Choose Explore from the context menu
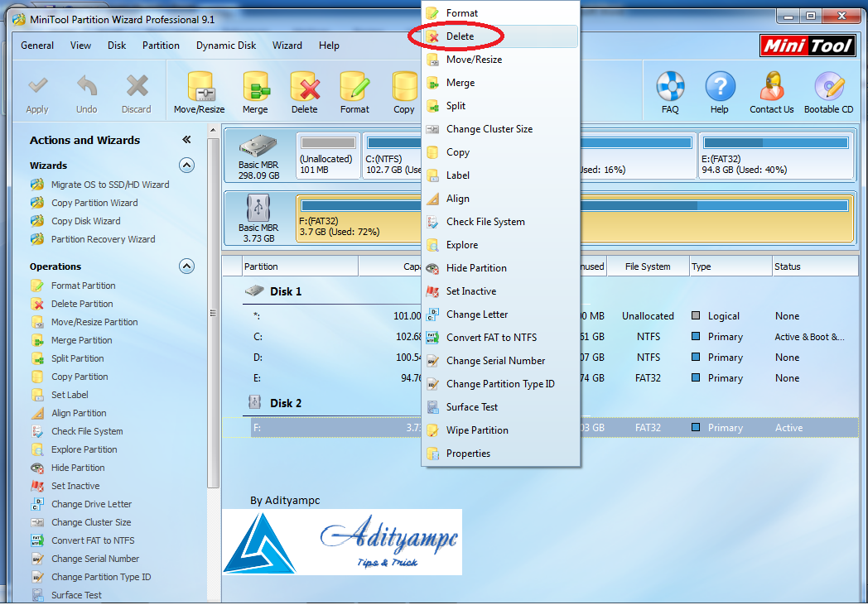Screen dimensions: 868x605 (x=501, y=245)
